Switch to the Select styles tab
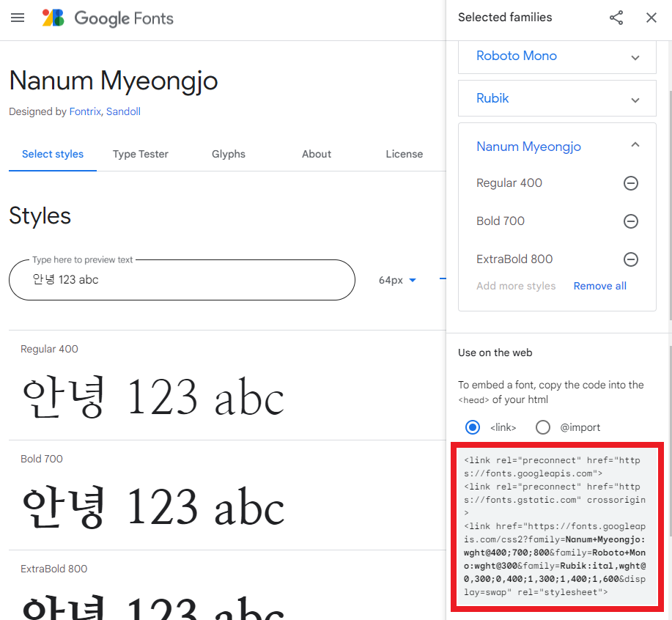The image size is (672, 620). (x=53, y=154)
